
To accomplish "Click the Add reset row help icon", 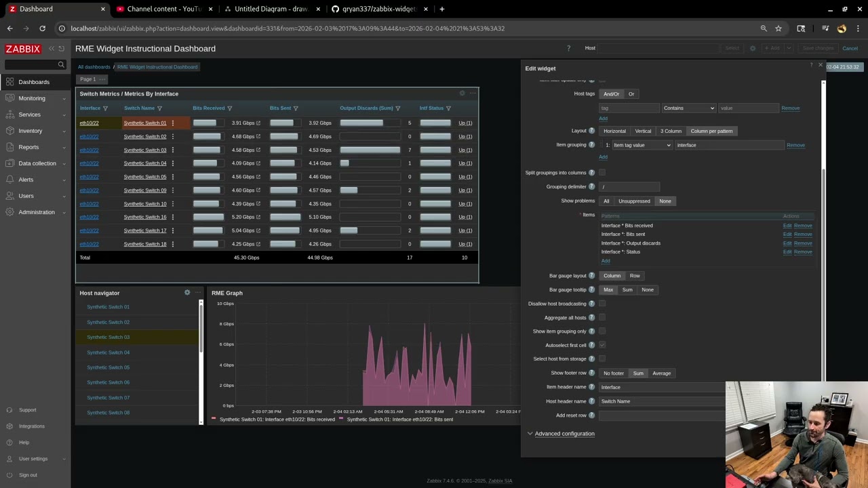I will coord(591,415).
